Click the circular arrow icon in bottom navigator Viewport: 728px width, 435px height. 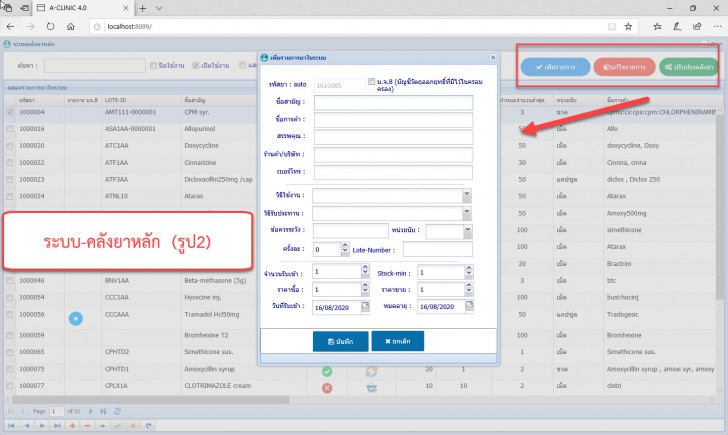tap(148, 425)
